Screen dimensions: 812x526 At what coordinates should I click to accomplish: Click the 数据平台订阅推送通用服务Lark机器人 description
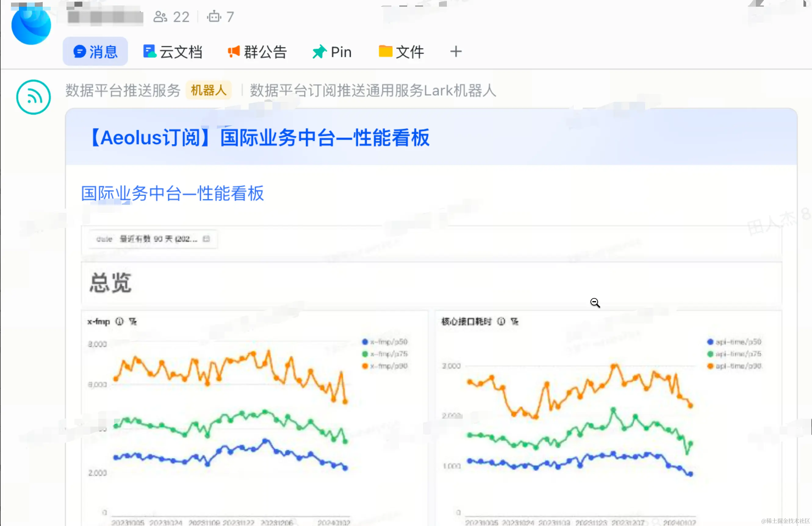373,90
